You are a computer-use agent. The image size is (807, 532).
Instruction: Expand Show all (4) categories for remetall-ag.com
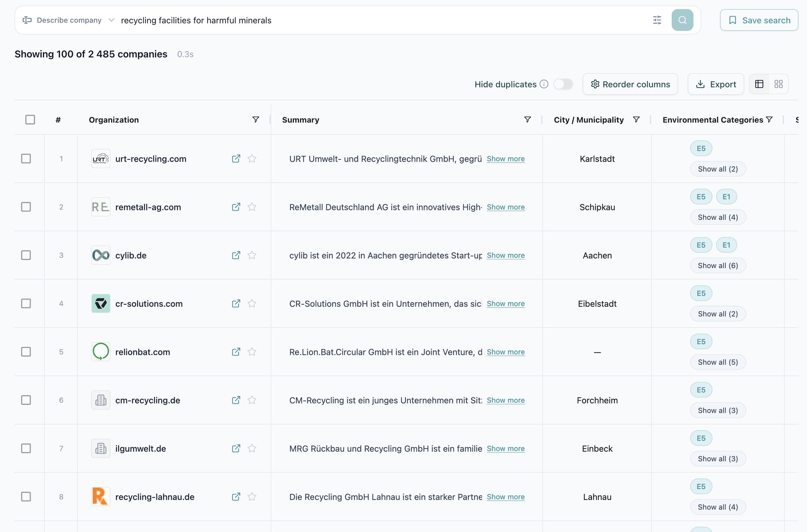pyautogui.click(x=718, y=217)
